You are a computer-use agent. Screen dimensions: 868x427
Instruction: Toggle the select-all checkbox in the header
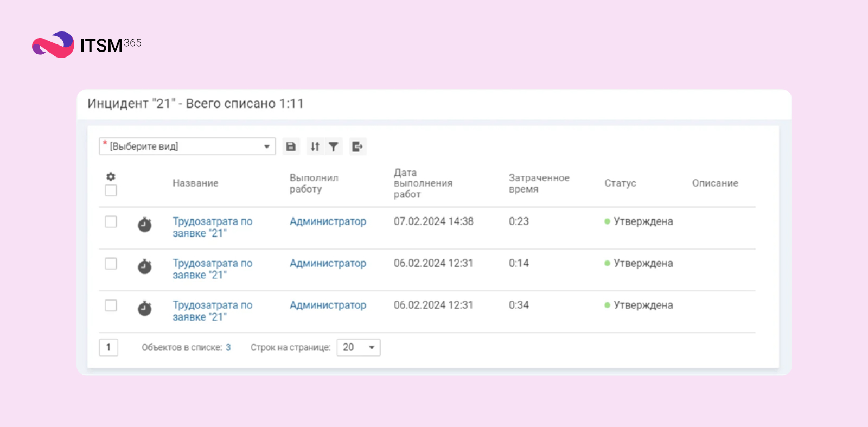point(111,190)
